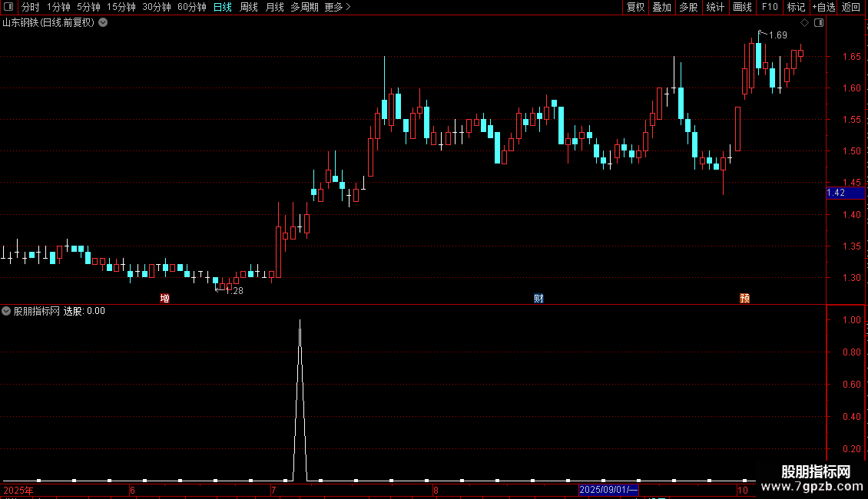This screenshot has width=868, height=499.
Task: Click the 财 financial report marker
Action: point(538,298)
